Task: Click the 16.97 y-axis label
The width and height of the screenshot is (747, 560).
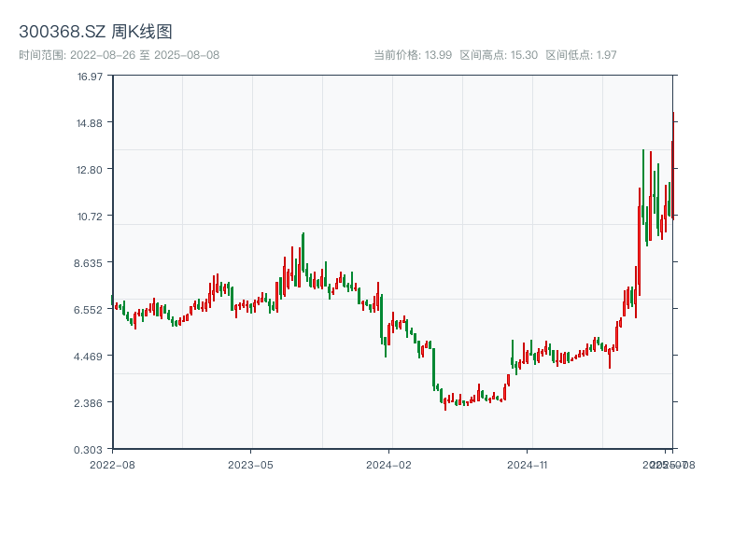Action: (90, 77)
